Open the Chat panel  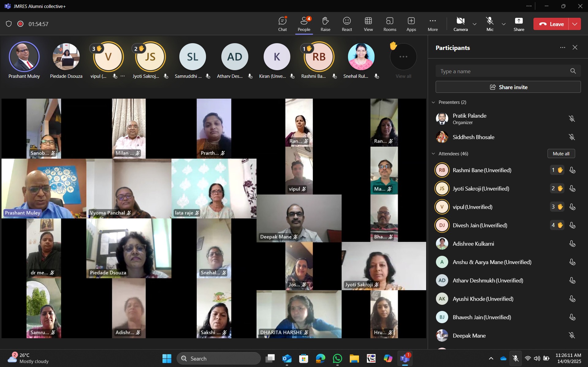tap(282, 24)
